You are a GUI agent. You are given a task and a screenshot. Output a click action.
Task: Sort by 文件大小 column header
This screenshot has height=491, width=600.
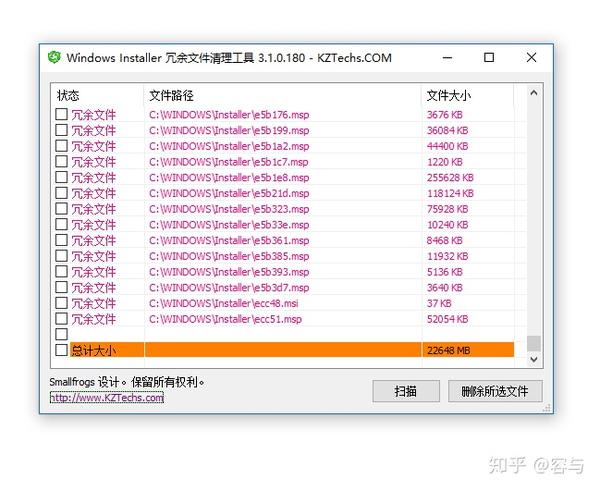tap(468, 95)
